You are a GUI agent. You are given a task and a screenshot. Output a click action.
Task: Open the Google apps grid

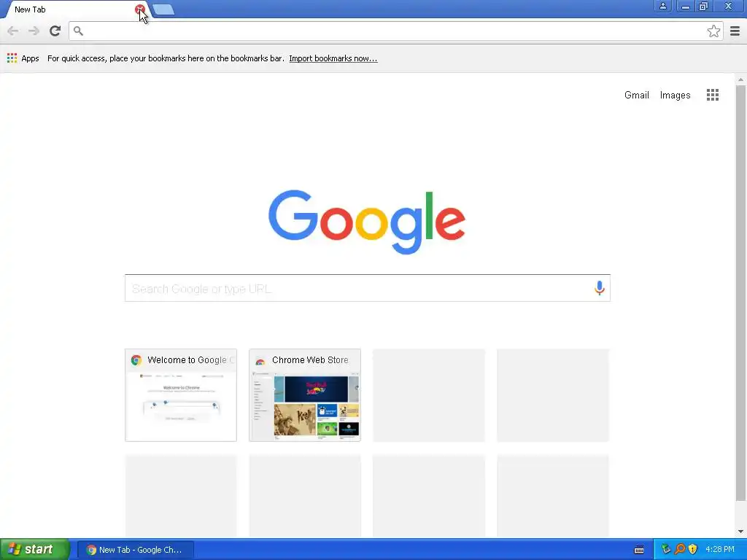pyautogui.click(x=713, y=96)
